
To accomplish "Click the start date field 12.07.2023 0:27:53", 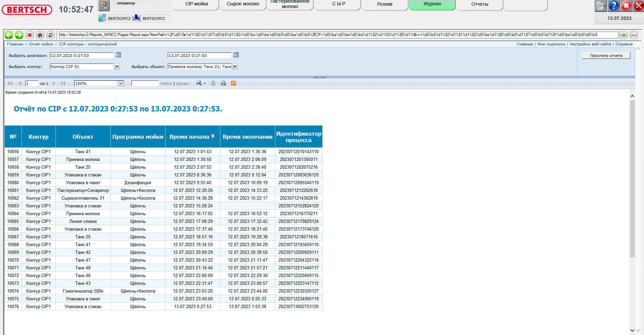I will (82, 56).
